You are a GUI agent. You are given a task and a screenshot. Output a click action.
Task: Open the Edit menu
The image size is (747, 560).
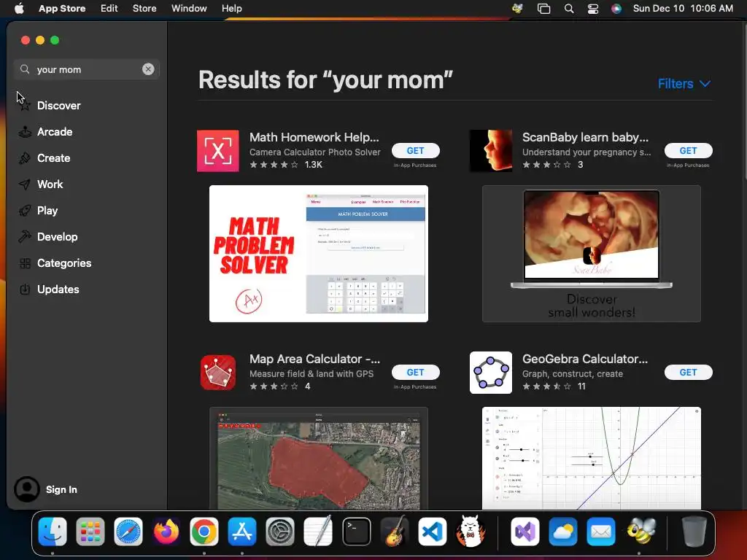tap(109, 9)
